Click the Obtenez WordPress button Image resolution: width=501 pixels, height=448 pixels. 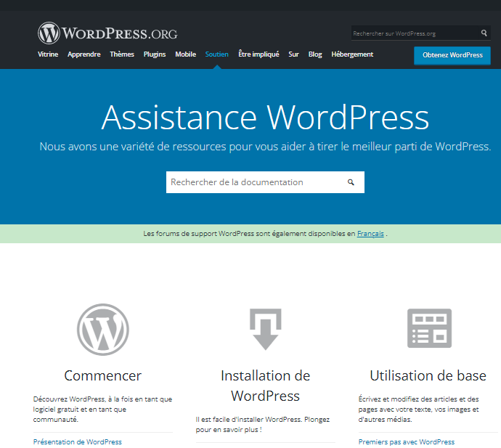452,55
